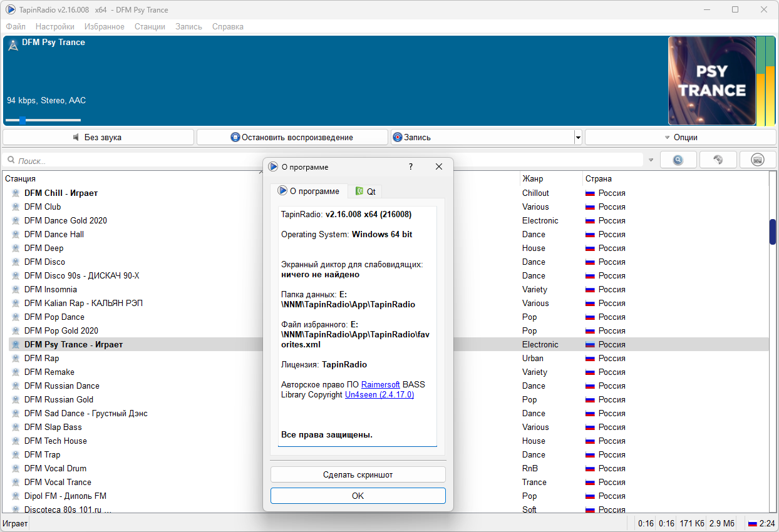
Task: Click the Russian flag in the status bar
Action: click(753, 523)
